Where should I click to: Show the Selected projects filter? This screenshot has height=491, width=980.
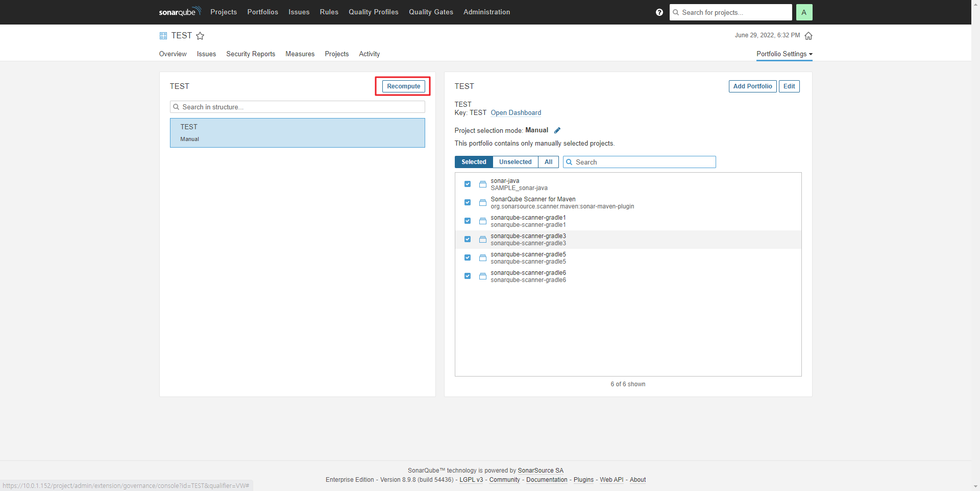point(474,162)
